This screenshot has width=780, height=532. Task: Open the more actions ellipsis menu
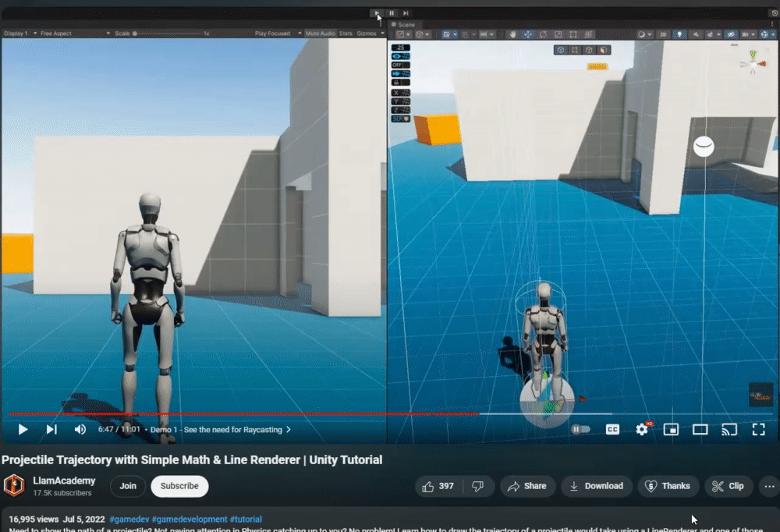[x=770, y=486]
